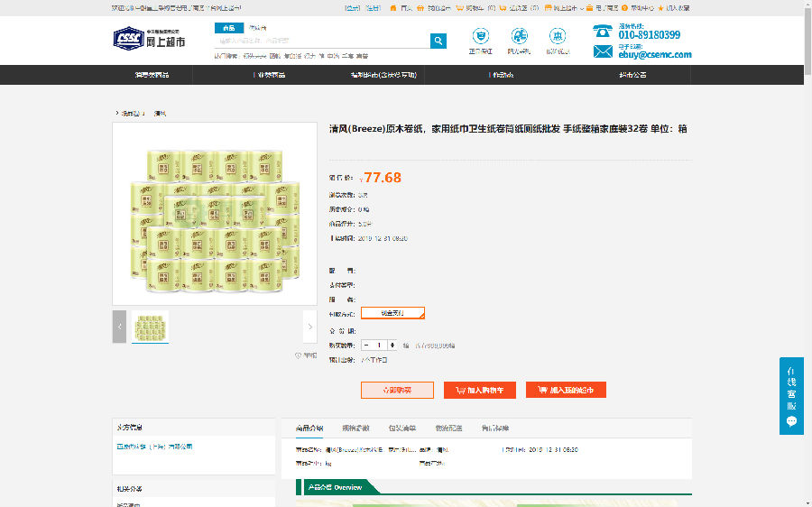This screenshot has width=812, height=507.
Task: Open first dark navigation bar category
Action: click(x=152, y=75)
